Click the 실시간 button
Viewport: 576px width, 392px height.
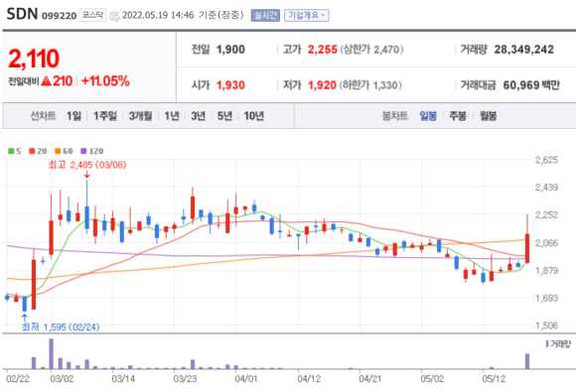tap(265, 15)
